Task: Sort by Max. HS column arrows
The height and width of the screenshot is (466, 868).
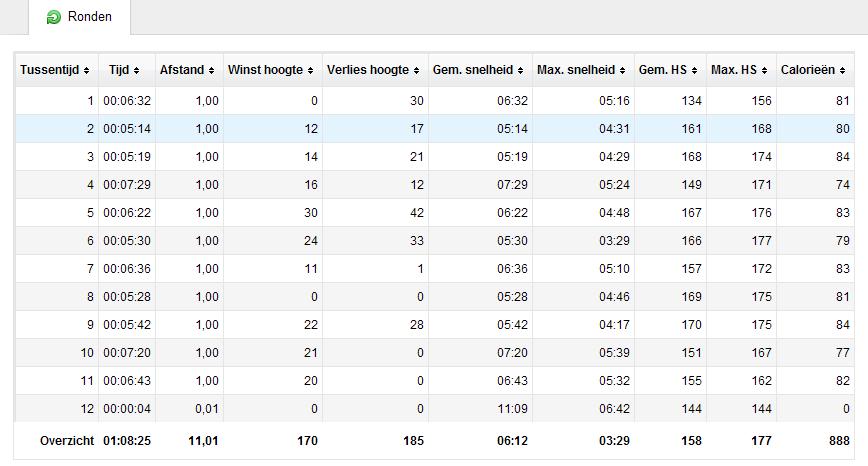Action: click(x=764, y=71)
